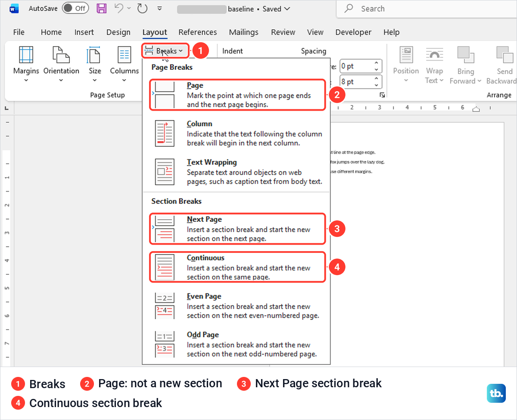
Task: Click the Position icon
Action: 406,55
